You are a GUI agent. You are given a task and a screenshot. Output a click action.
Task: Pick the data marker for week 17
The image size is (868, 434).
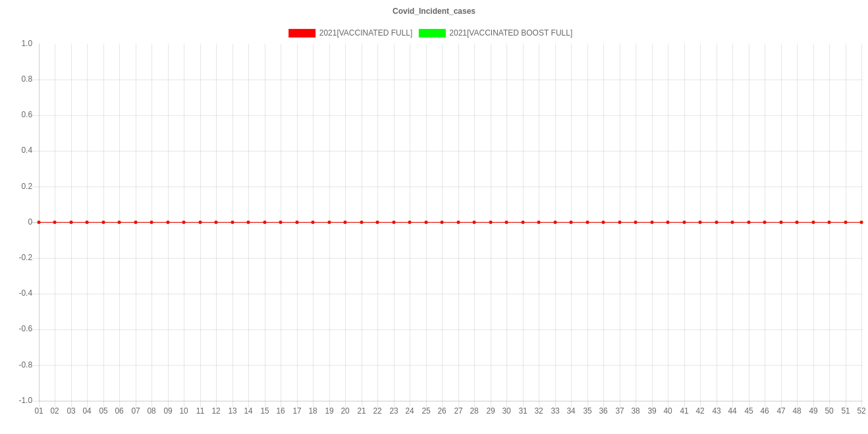(x=297, y=222)
